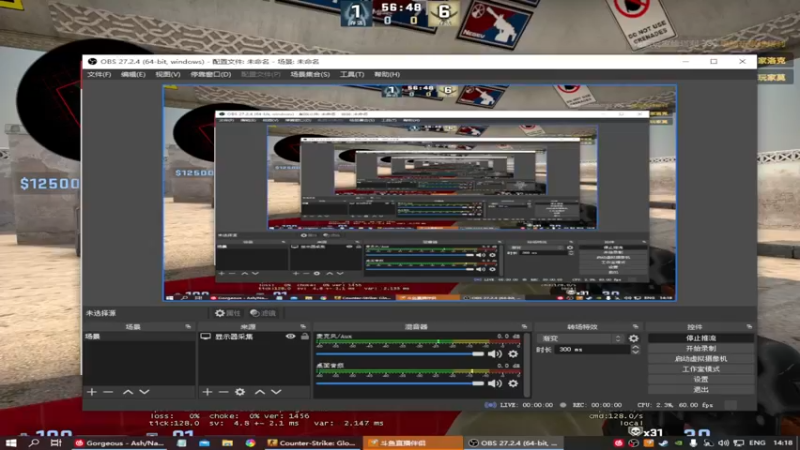Move source up arrow
The width and height of the screenshot is (800, 450).
(260, 392)
